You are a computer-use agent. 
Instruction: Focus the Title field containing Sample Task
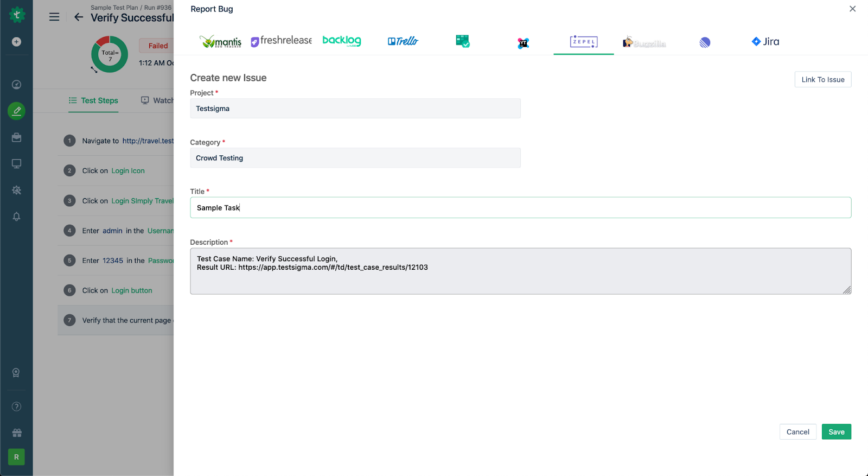click(x=521, y=208)
